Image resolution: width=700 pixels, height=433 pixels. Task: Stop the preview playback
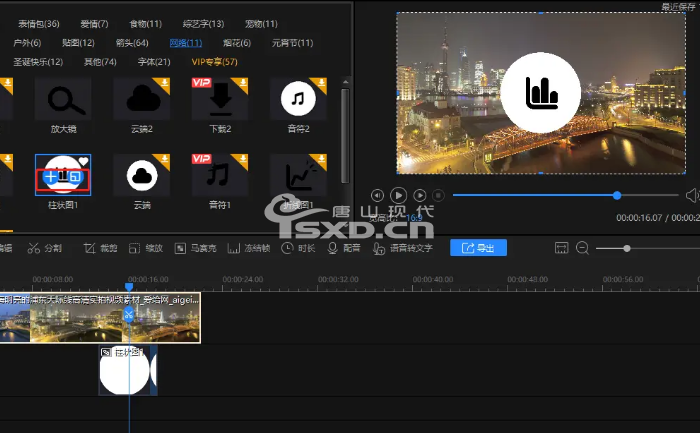(x=438, y=196)
